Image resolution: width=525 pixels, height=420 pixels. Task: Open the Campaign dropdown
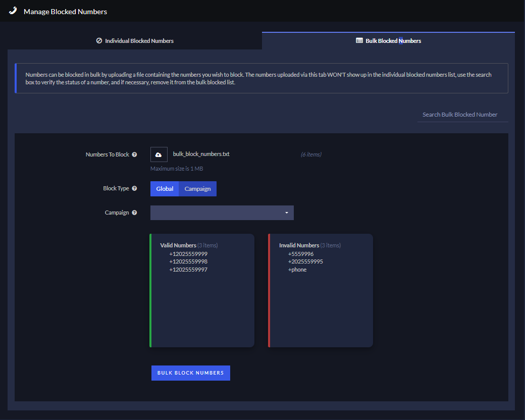[x=222, y=213]
